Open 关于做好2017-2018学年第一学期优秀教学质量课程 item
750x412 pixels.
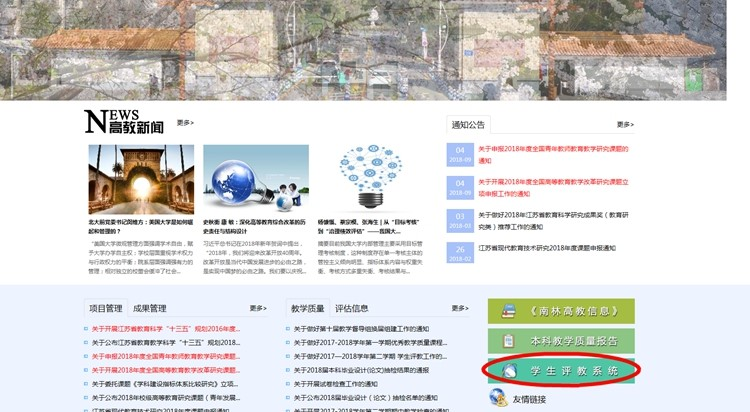pos(370,343)
